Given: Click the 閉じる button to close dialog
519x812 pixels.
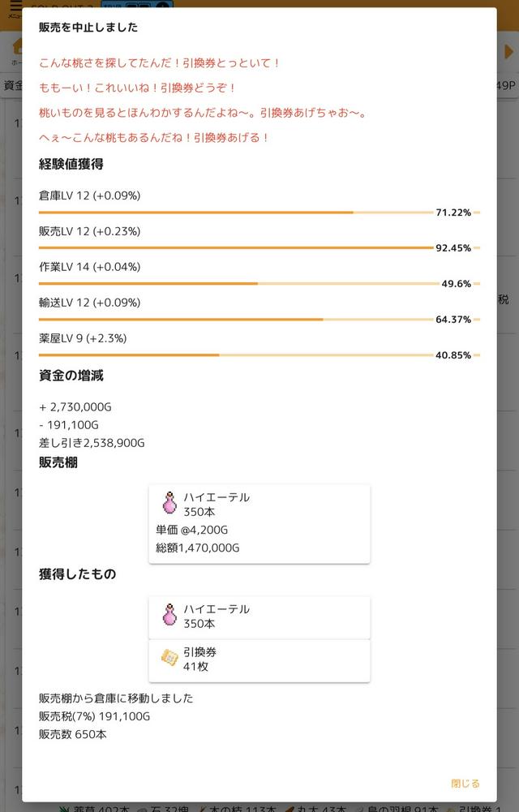Looking at the screenshot, I should coord(465,783).
